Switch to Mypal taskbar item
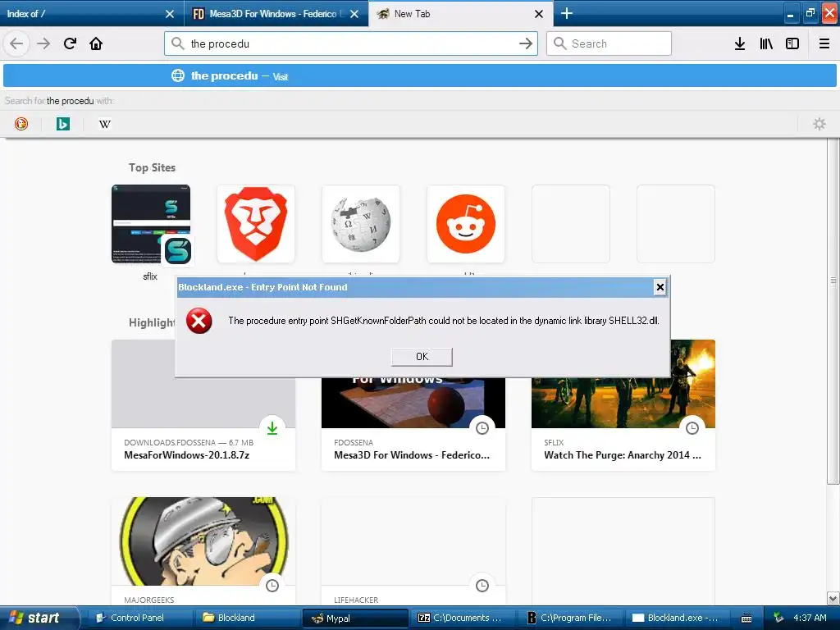The image size is (840, 630). click(355, 618)
